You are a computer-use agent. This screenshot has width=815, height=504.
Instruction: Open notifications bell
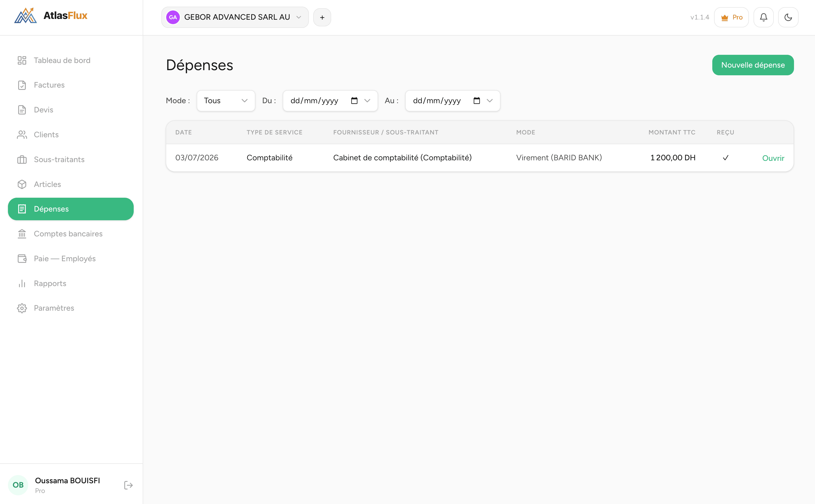point(763,17)
